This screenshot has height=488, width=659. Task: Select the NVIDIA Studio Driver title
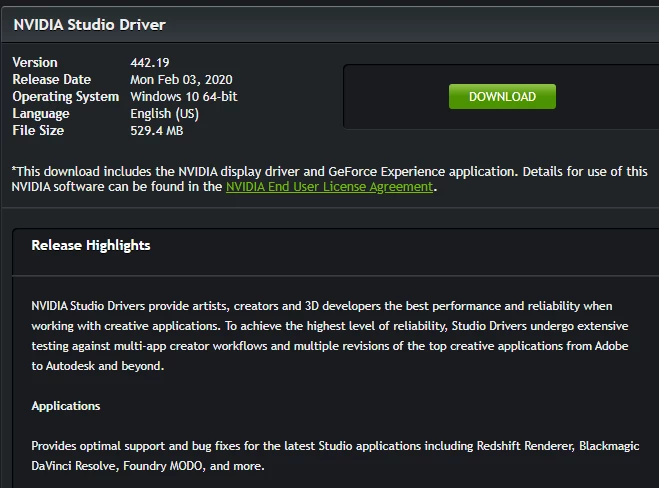click(x=90, y=25)
